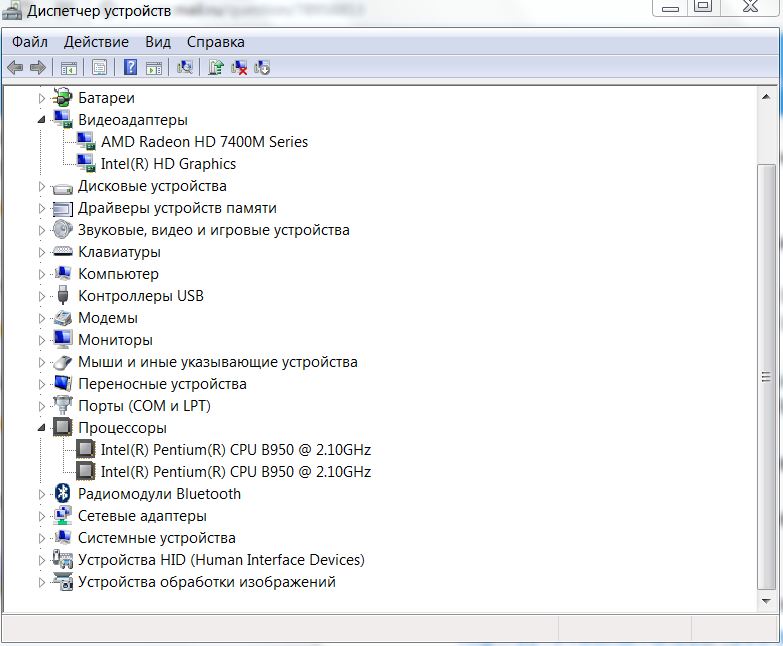
Task: Click the vertical scrollbar thumb
Action: click(x=766, y=377)
